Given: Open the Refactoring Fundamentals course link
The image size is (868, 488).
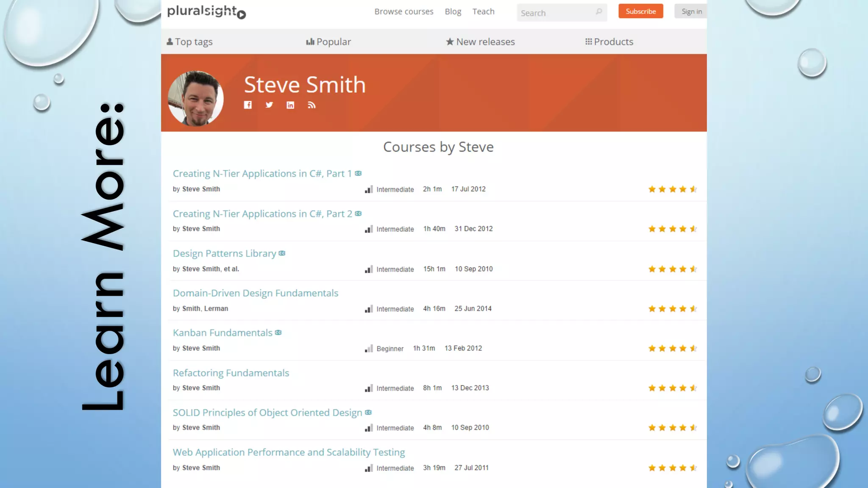Looking at the screenshot, I should (x=231, y=373).
